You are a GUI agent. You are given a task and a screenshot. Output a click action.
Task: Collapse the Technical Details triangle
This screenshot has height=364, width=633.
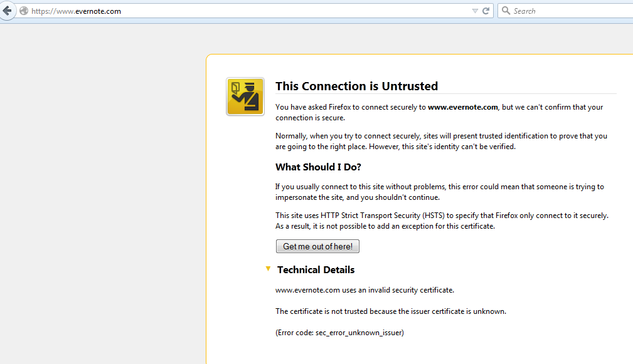pos(268,269)
